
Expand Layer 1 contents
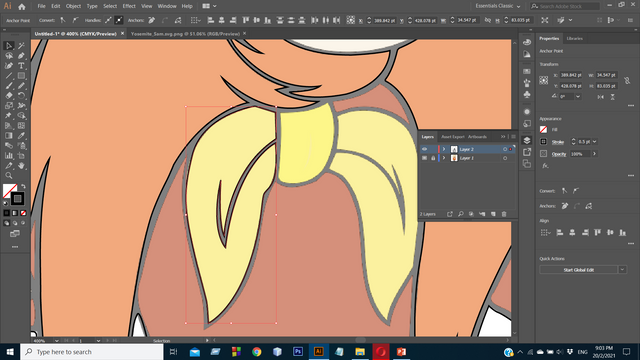444,158
